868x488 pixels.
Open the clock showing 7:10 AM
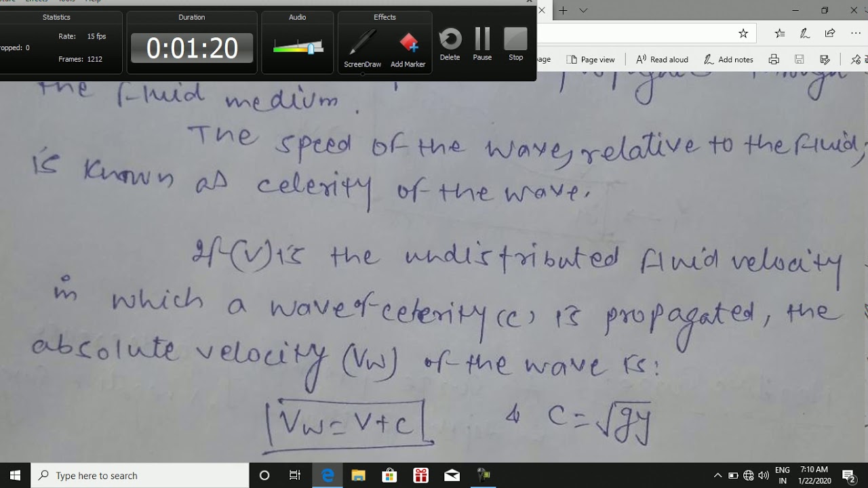click(x=814, y=475)
